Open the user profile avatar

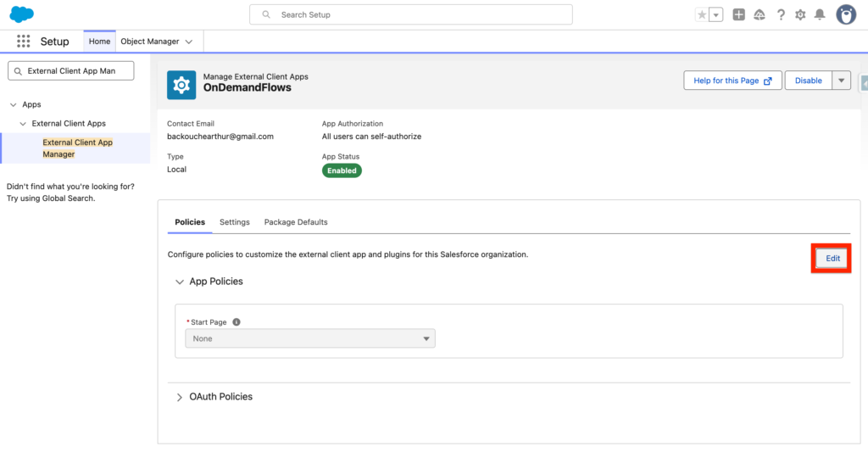(x=846, y=14)
